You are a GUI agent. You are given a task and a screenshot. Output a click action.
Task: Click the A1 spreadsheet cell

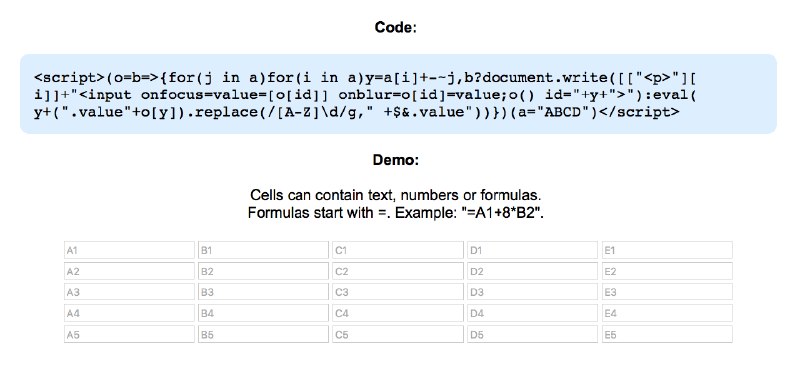[129, 250]
